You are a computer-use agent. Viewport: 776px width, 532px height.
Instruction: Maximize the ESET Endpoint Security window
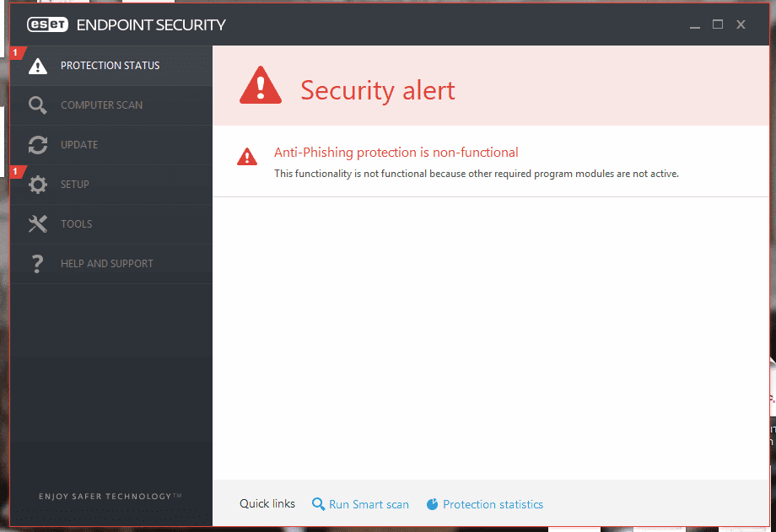click(x=718, y=24)
